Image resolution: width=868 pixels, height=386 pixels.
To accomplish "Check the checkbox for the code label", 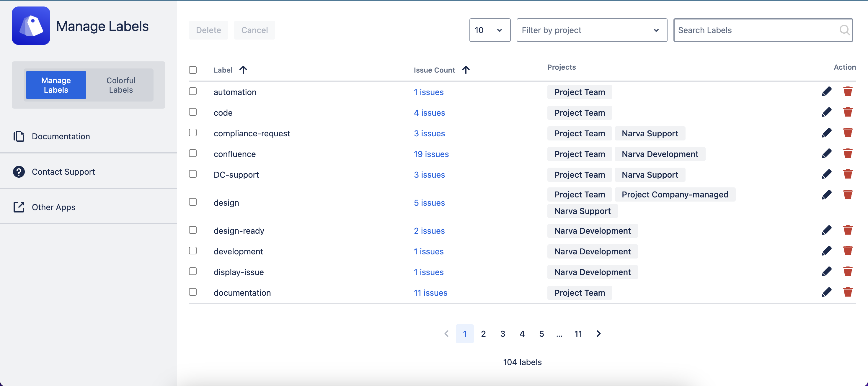I will (x=193, y=112).
